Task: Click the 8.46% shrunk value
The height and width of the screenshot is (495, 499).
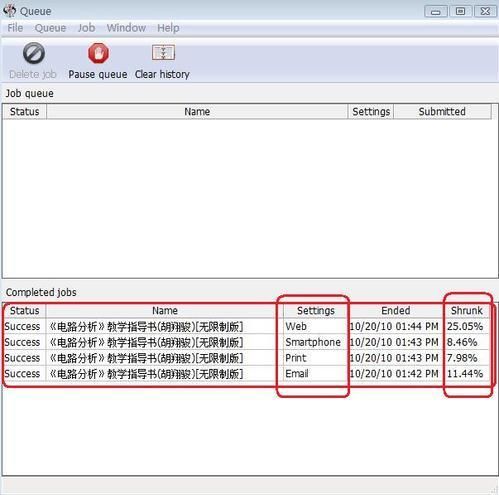Action: (x=462, y=342)
